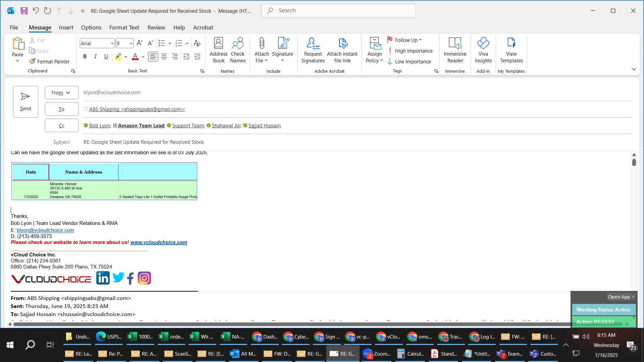Open the Twitter icon in signature
Screen dimensions: 644x362
[x=118, y=278]
